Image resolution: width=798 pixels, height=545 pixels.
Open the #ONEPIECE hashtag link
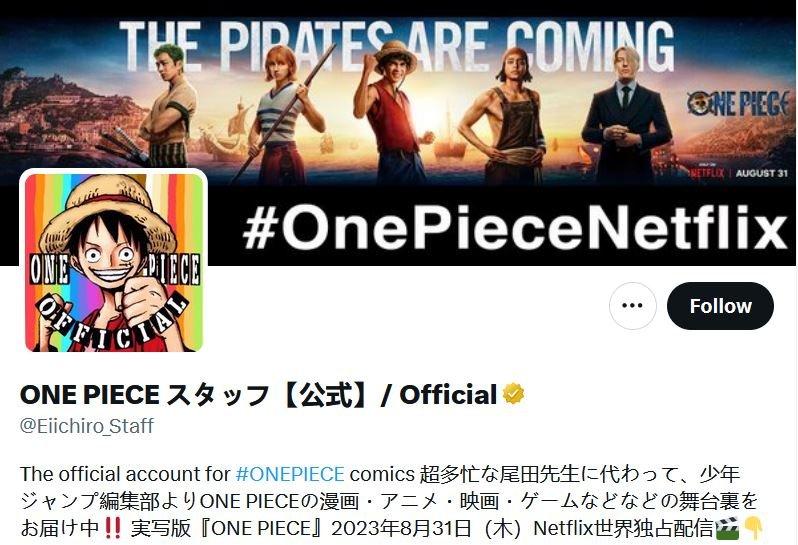[x=290, y=474]
